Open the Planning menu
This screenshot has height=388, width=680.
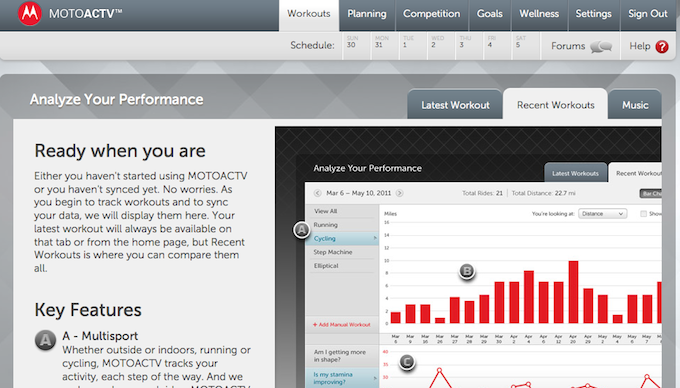pyautogui.click(x=367, y=14)
